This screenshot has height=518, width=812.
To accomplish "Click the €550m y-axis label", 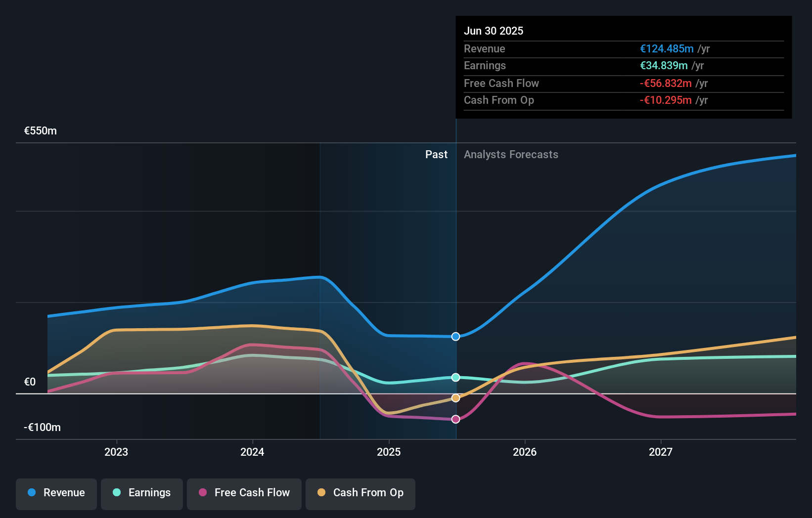I will pos(40,130).
